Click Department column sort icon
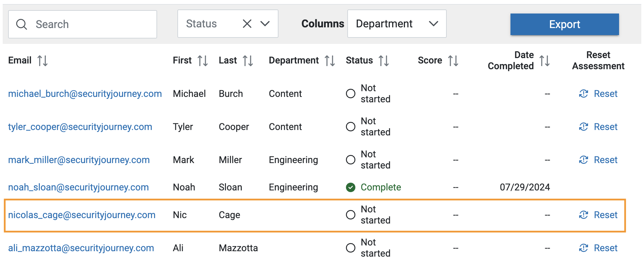644x262 pixels. tap(329, 61)
